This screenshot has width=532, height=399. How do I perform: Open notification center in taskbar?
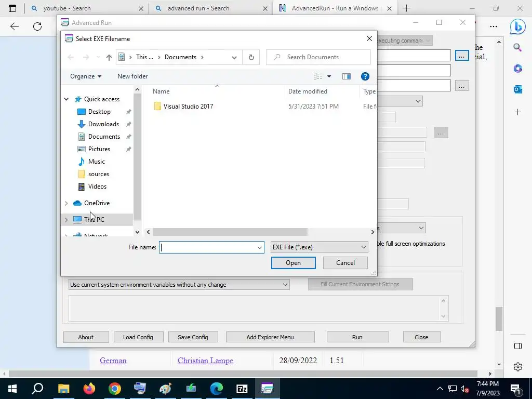pyautogui.click(x=516, y=389)
